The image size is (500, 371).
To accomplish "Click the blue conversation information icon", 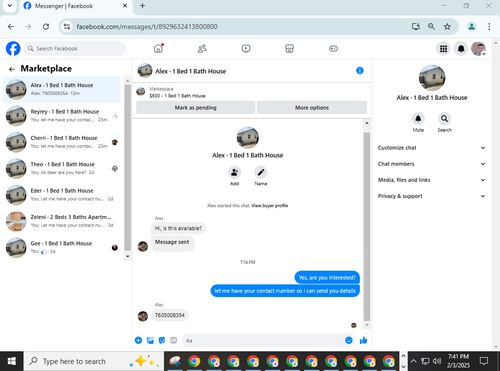I will (x=360, y=71).
